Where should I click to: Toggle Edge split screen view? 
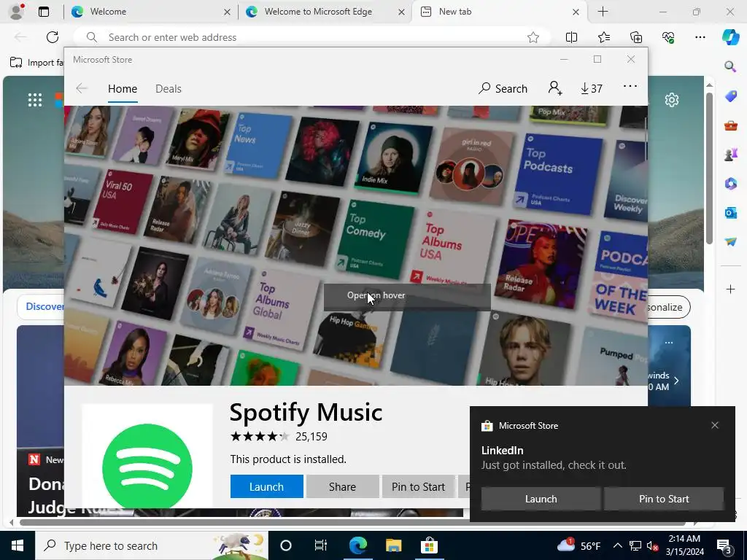[571, 37]
